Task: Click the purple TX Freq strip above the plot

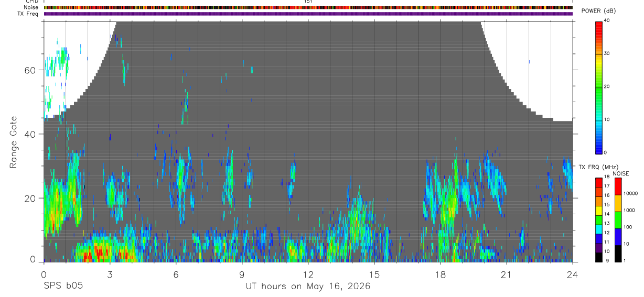Action: 308,14
